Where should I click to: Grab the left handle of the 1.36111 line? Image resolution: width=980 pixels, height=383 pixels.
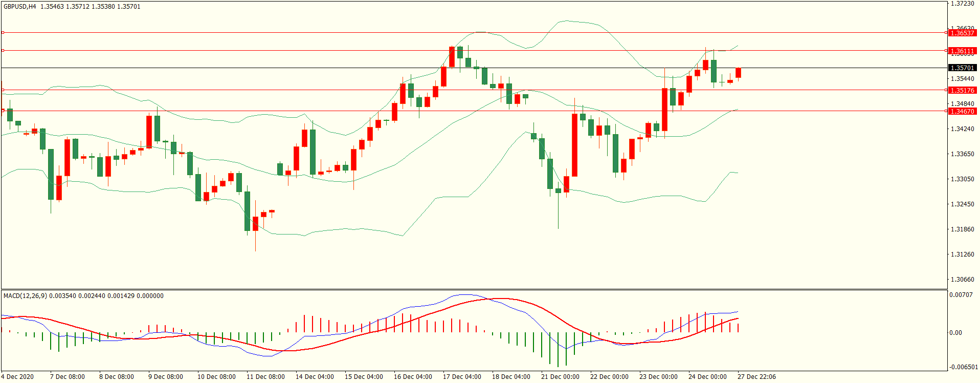pos(3,51)
